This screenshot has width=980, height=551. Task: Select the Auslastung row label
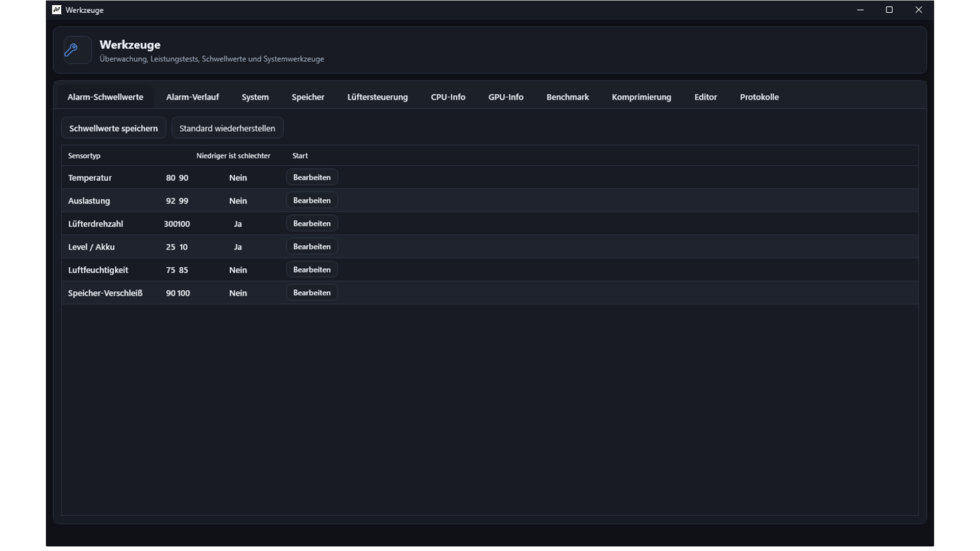click(x=89, y=201)
